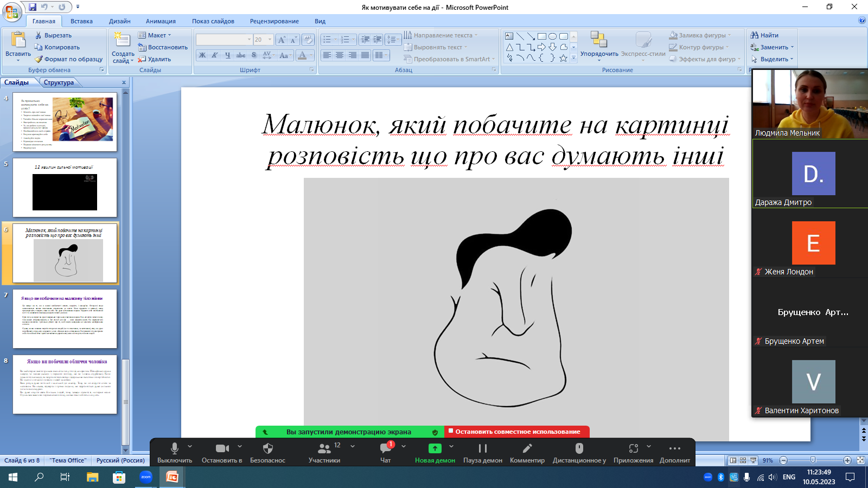Image resolution: width=868 pixels, height=488 pixels.
Task: Toggle underline (Ч) formatting
Action: (228, 55)
